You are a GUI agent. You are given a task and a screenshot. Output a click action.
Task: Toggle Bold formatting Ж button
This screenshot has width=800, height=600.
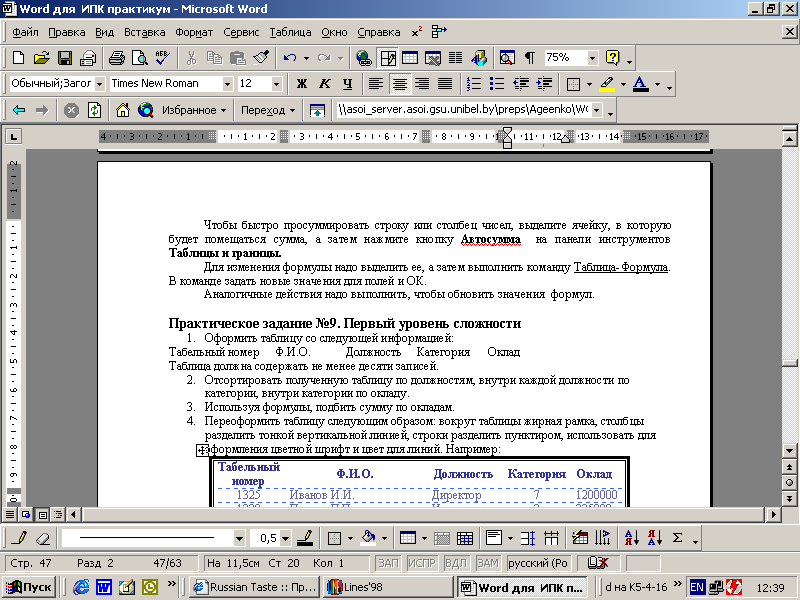coord(302,84)
